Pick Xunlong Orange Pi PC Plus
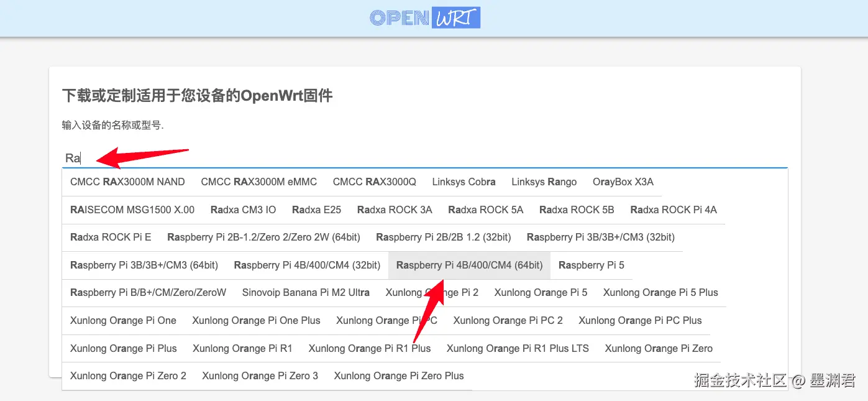Viewport: 868px width, 401px height. 640,320
